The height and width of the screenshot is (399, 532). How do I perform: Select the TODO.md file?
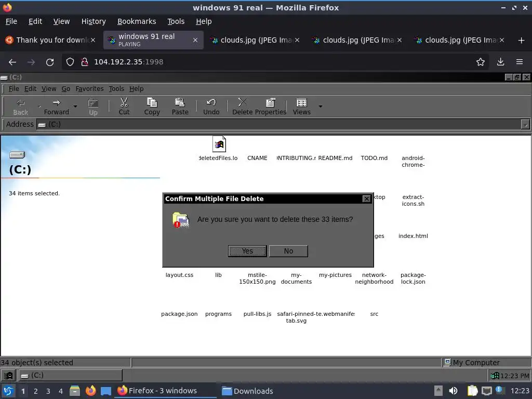pos(374,158)
